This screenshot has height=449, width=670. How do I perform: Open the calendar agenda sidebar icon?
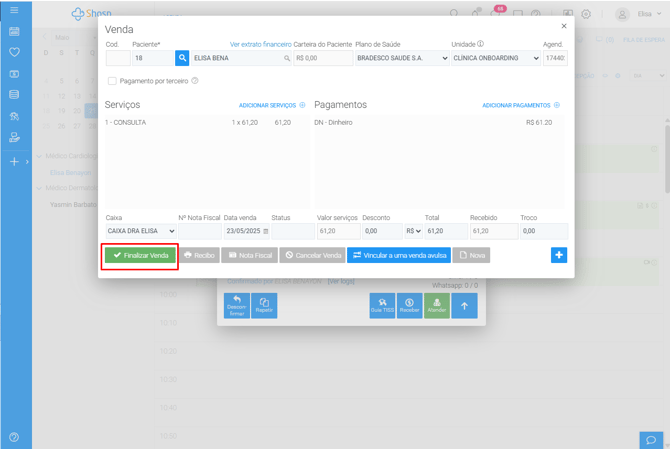pos(14,31)
